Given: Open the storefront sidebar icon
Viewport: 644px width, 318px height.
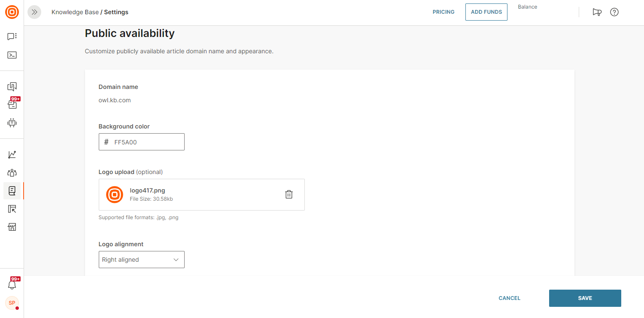Looking at the screenshot, I should click(12, 227).
